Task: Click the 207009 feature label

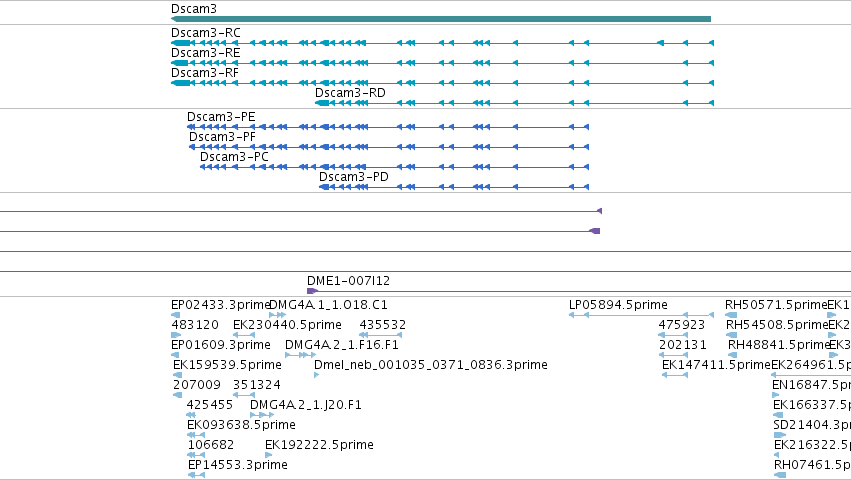Action: pos(197,386)
